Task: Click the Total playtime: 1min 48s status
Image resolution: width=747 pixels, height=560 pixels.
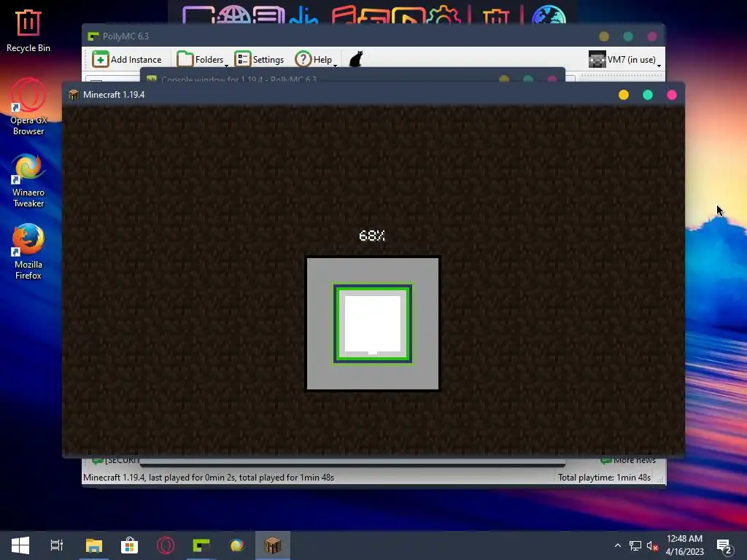Action: pos(604,478)
